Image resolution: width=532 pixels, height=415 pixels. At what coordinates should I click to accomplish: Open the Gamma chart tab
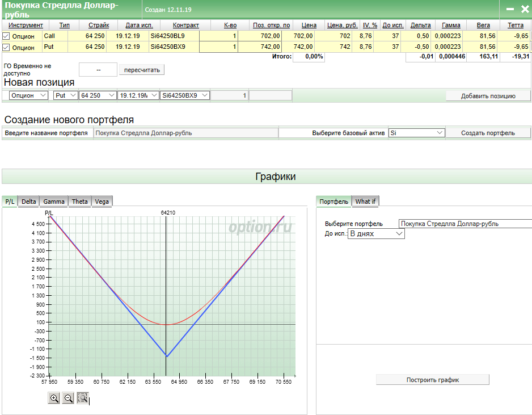tap(54, 202)
